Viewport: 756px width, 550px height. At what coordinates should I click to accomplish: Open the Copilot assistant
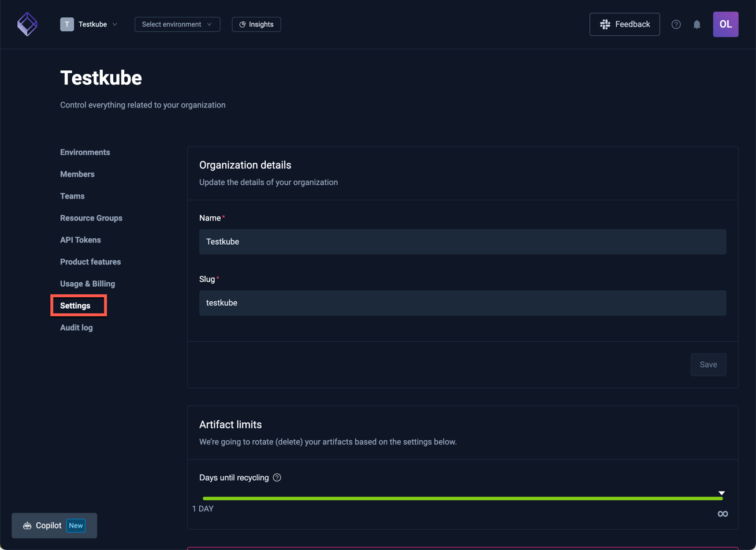pyautogui.click(x=54, y=525)
